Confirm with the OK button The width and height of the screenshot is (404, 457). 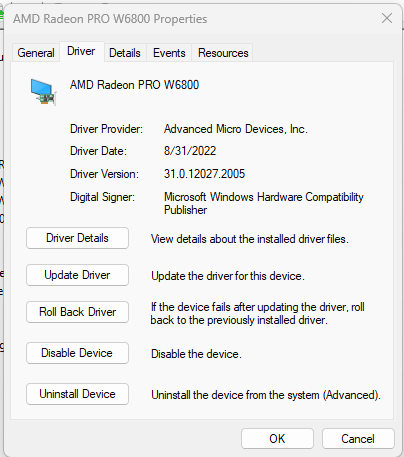point(277,439)
